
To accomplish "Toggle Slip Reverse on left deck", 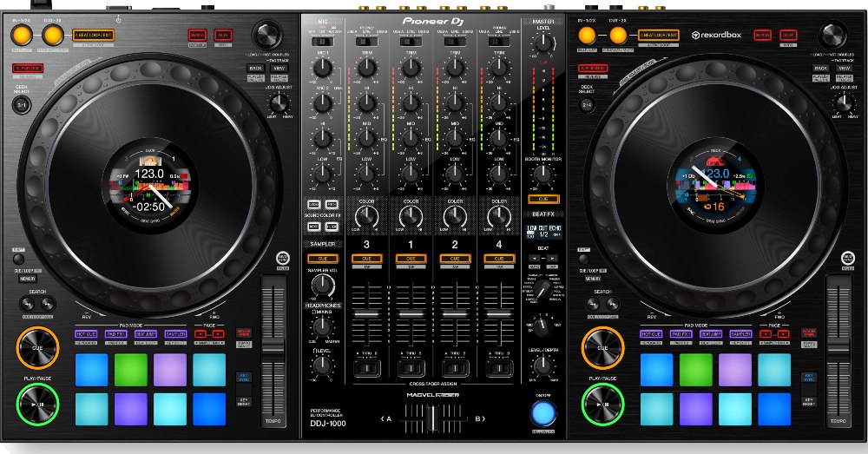I will coord(28,69).
